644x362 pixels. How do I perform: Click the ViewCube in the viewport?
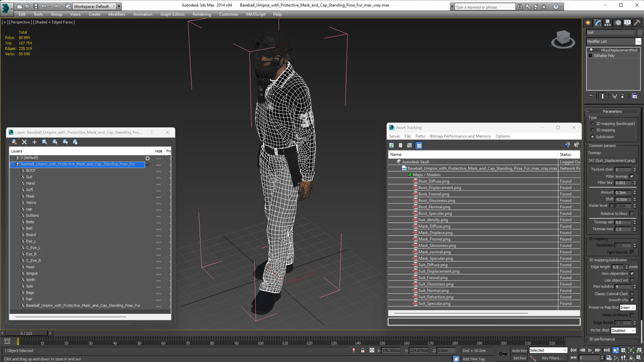(563, 39)
